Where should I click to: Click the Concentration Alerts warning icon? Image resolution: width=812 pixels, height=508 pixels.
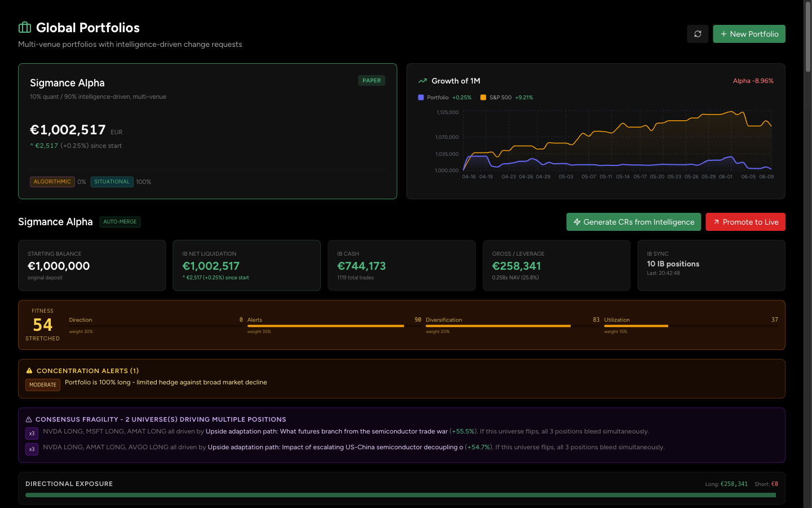(x=29, y=371)
